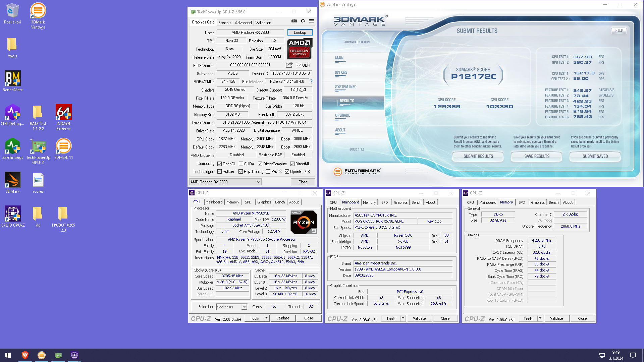Launch AIDA64 Extreme shortcut
The image size is (644, 362).
pos(63,117)
